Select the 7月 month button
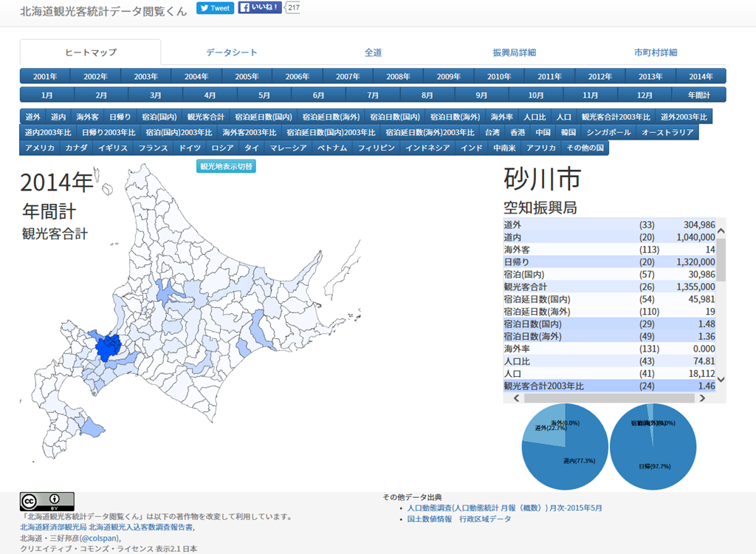This screenshot has width=756, height=554. click(x=373, y=95)
